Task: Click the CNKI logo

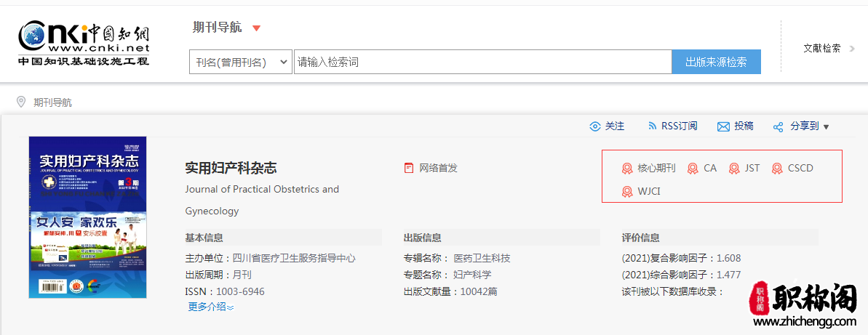Action: pyautogui.click(x=84, y=44)
